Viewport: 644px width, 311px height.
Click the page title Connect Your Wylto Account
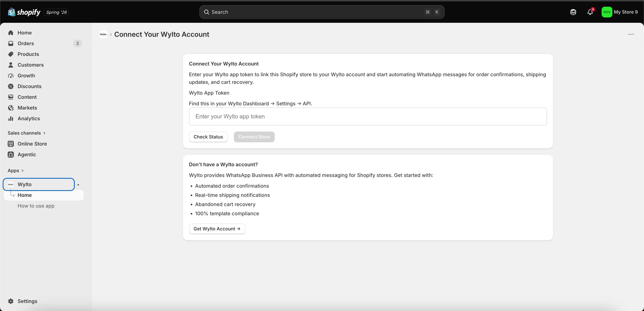coord(162,34)
